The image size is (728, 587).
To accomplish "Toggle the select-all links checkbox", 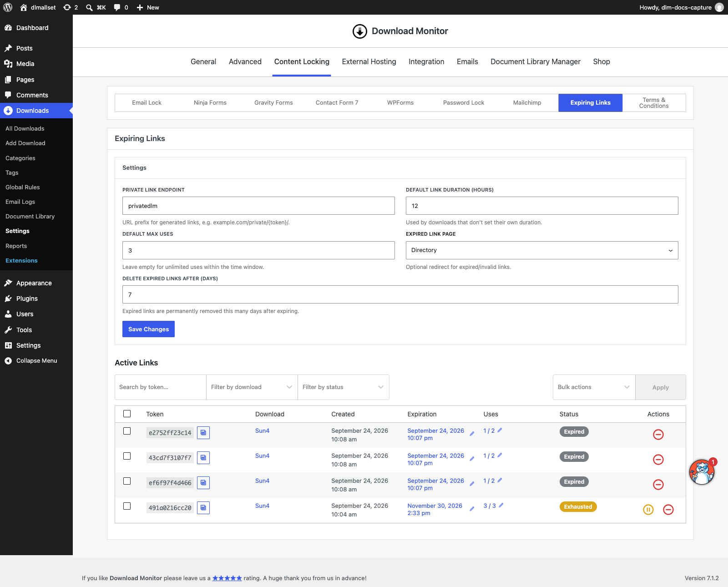I will point(127,414).
